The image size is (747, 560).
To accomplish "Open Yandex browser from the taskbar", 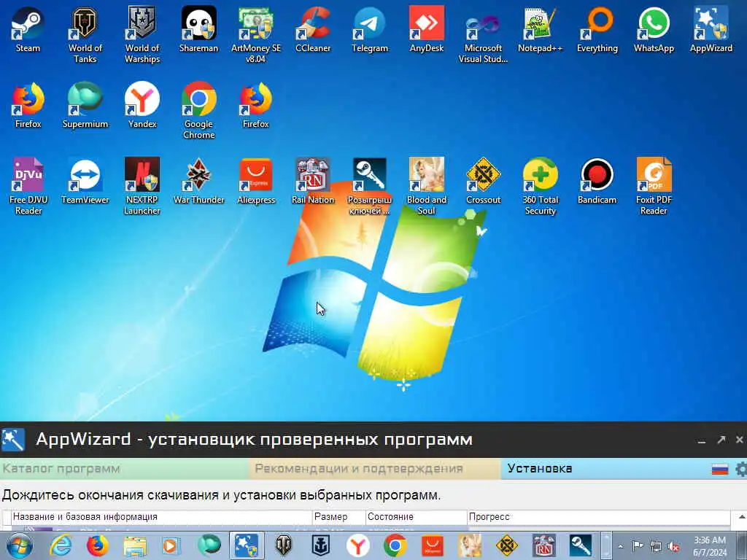I will click(x=357, y=545).
